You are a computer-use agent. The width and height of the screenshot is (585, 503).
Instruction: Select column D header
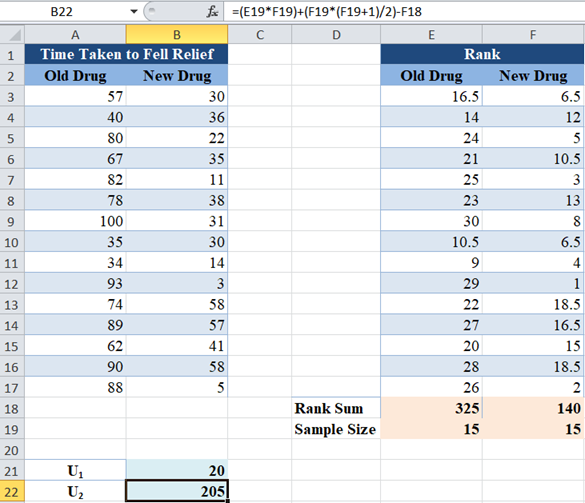(x=336, y=35)
